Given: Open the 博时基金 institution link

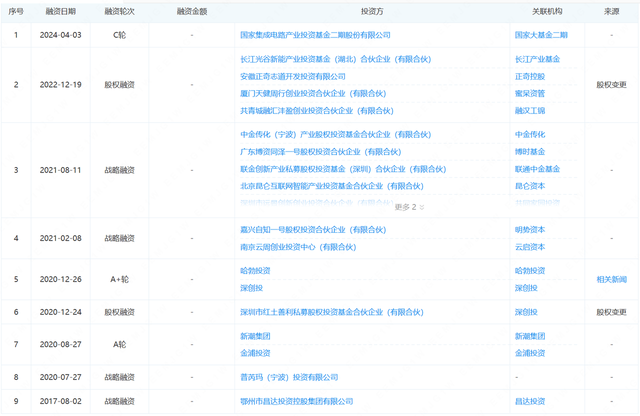Looking at the screenshot, I should [x=530, y=152].
